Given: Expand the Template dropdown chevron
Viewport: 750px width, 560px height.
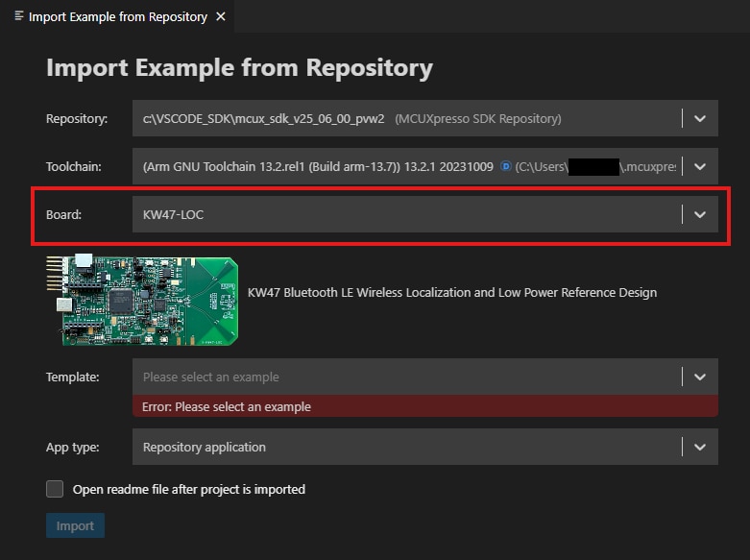Looking at the screenshot, I should tap(700, 377).
